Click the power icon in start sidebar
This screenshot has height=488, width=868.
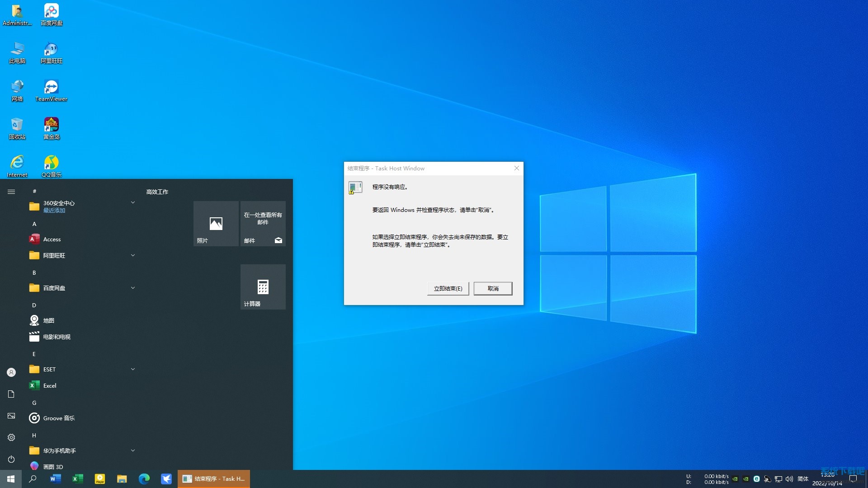coord(11,459)
